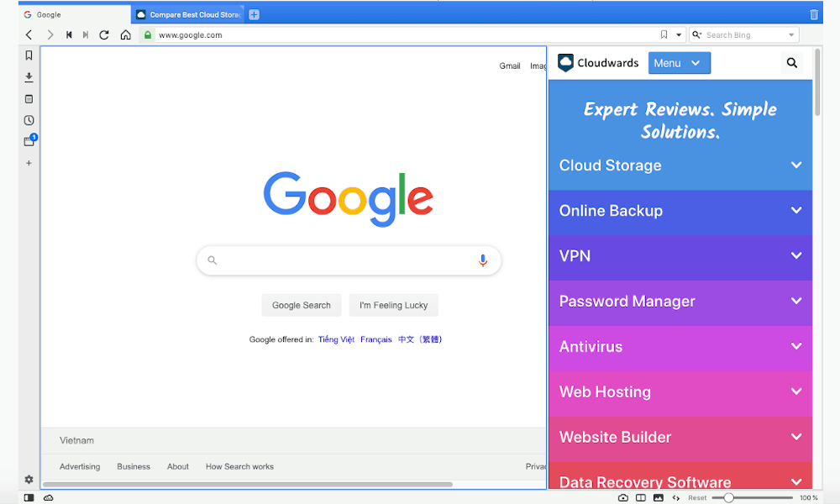Add a web panel with plus icon
Image resolution: width=840 pixels, height=504 pixels.
(x=29, y=163)
